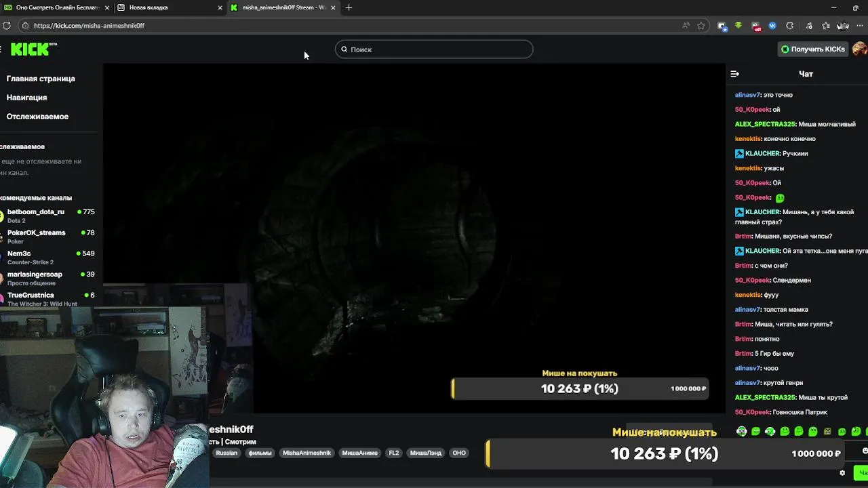This screenshot has height=488, width=868.
Task: Close the 'Новая вкладка' tab
Action: [220, 7]
